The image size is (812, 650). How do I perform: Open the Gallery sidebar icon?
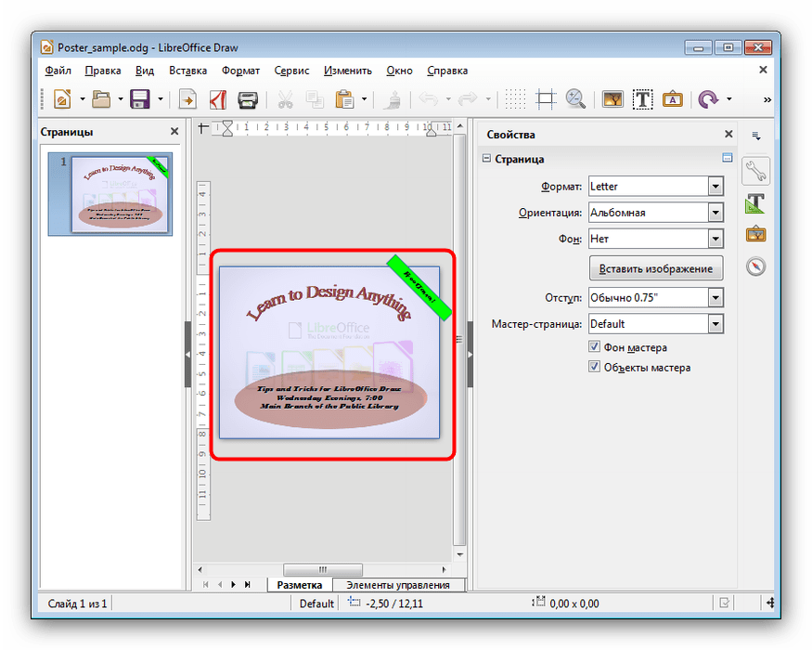(x=756, y=234)
